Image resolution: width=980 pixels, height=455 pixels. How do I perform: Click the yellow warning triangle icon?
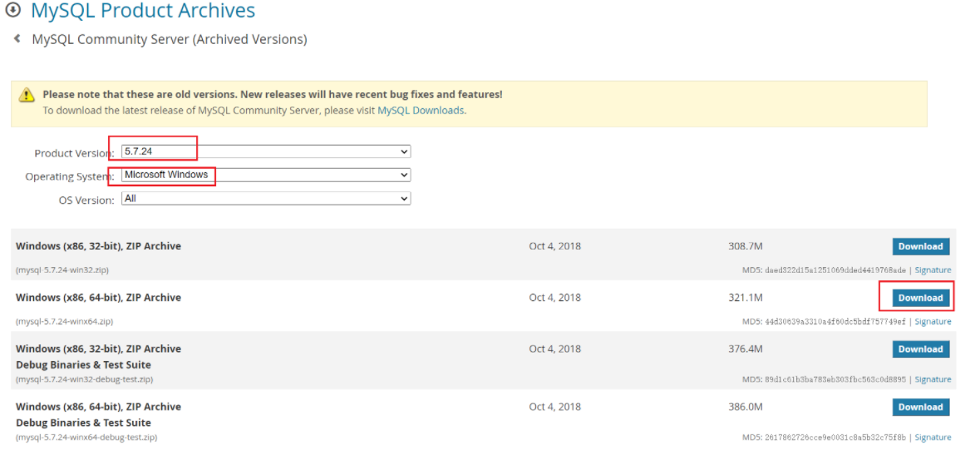(x=27, y=95)
